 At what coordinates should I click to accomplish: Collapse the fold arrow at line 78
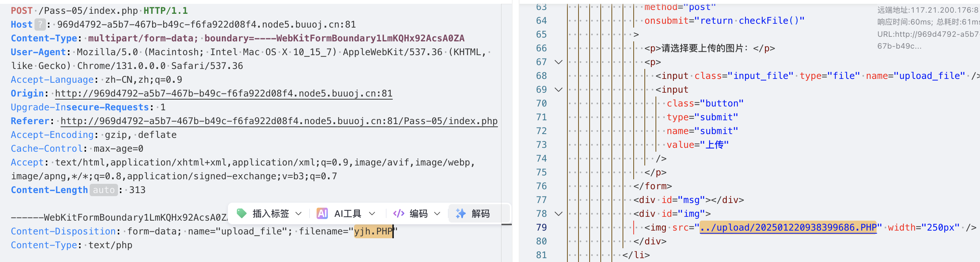click(x=559, y=214)
